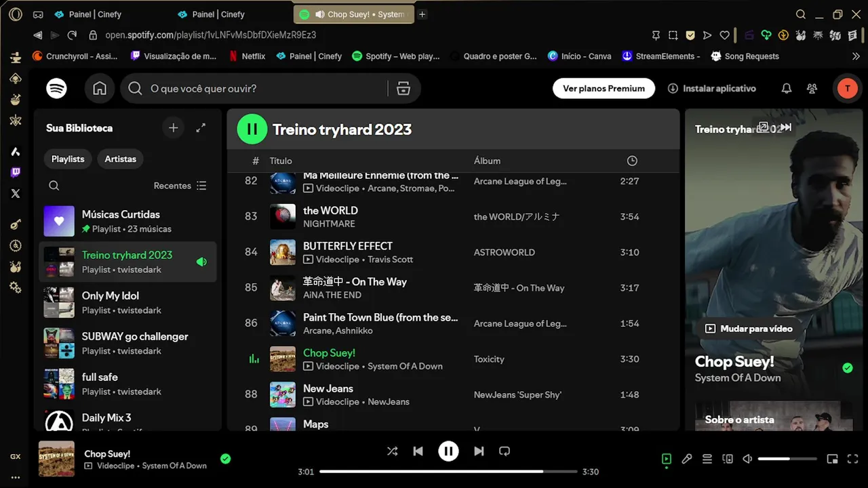Image resolution: width=868 pixels, height=488 pixels.
Task: Filter library by Playlists
Action: tap(68, 159)
